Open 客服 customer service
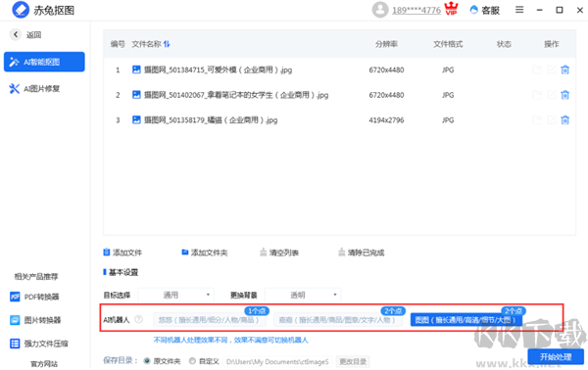Viewport: 588px width, 370px height. point(485,10)
